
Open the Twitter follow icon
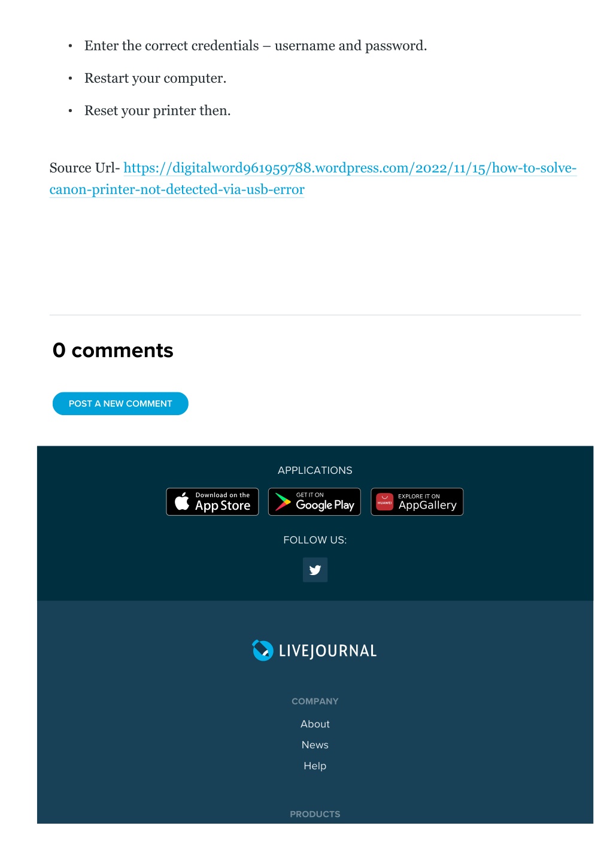[315, 570]
